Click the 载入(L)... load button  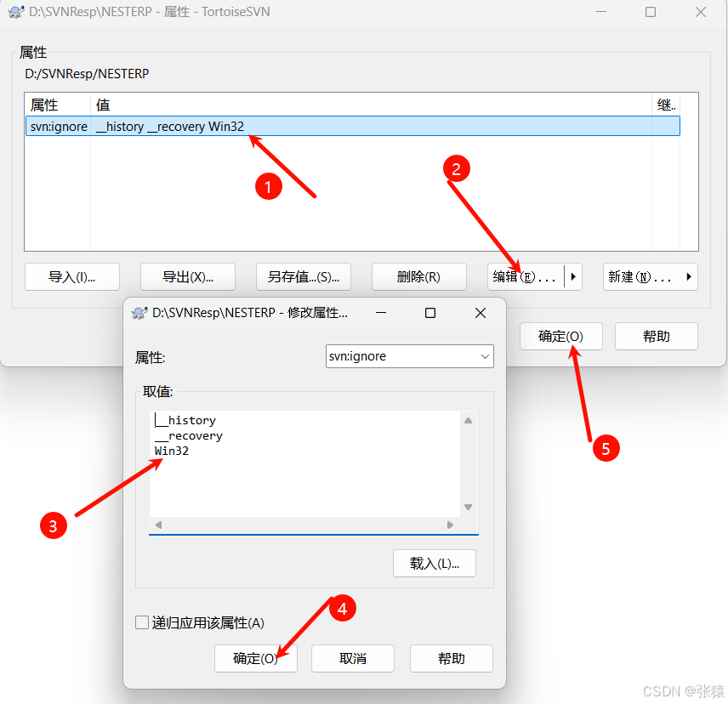(x=434, y=563)
